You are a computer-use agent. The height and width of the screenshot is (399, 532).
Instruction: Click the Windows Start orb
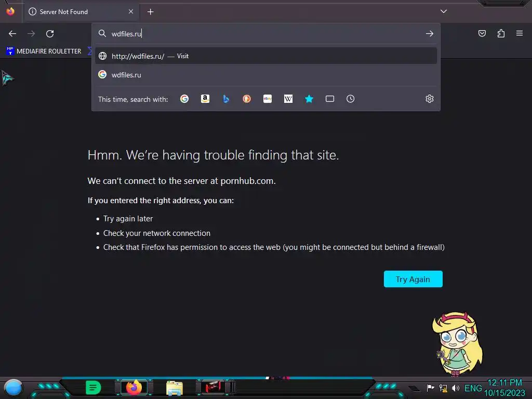point(14,388)
